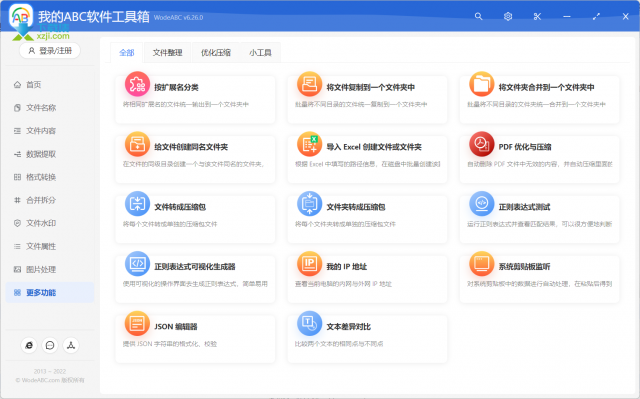Image resolution: width=640 pixels, height=399 pixels.
Task: Click the 系统剪贴板监听 title text
Action: (524, 266)
